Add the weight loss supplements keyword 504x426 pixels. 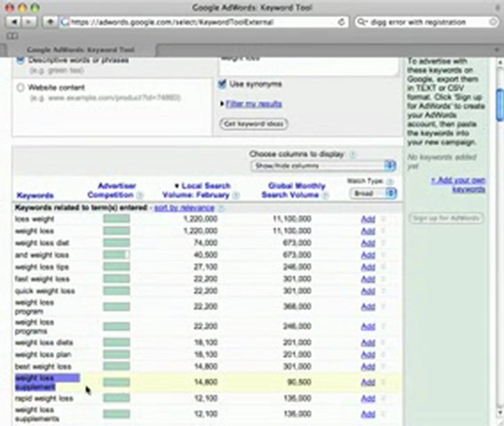[x=368, y=414]
